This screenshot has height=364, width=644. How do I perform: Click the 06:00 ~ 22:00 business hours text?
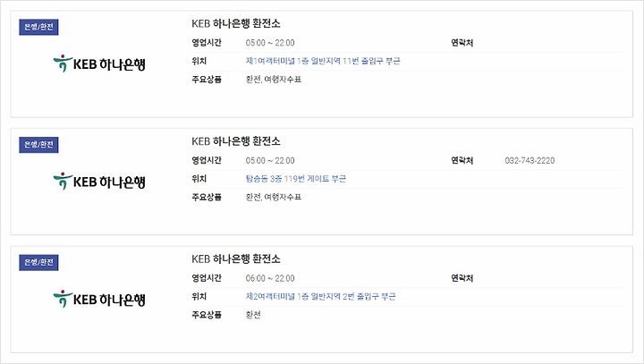pos(270,278)
